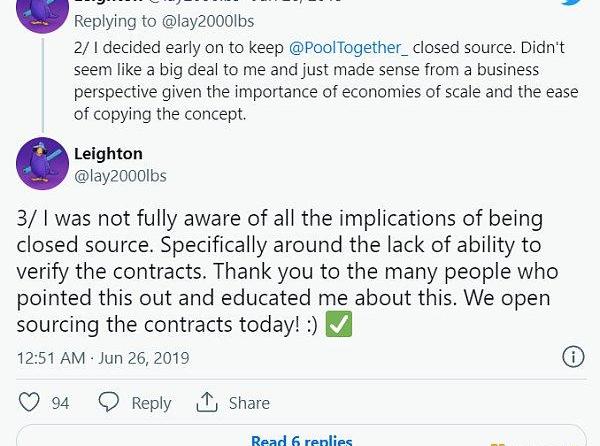The image size is (600, 446).
Task: Click the 94 likes count
Action: (60, 402)
